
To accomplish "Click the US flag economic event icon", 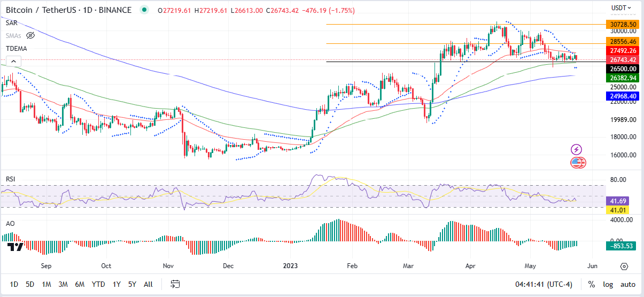I will [577, 163].
